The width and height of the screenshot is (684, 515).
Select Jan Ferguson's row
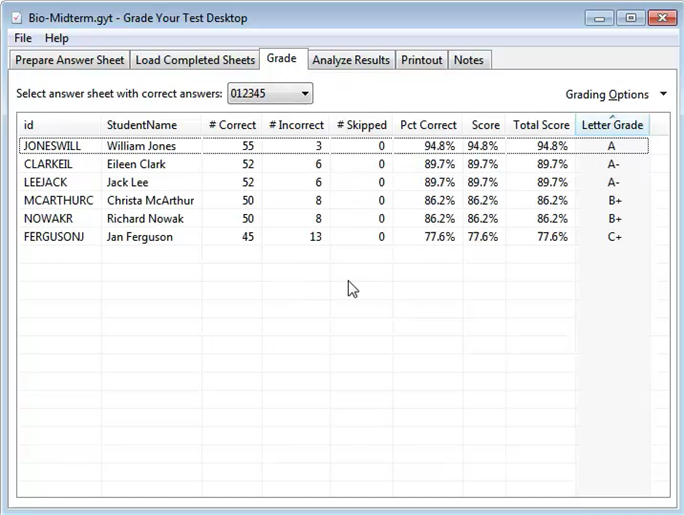139,237
